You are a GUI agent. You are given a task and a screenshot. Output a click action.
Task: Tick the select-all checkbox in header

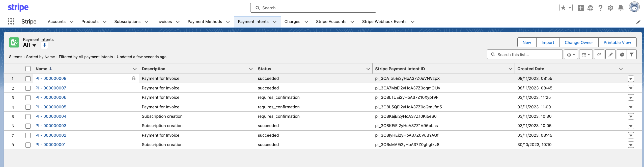(28, 69)
